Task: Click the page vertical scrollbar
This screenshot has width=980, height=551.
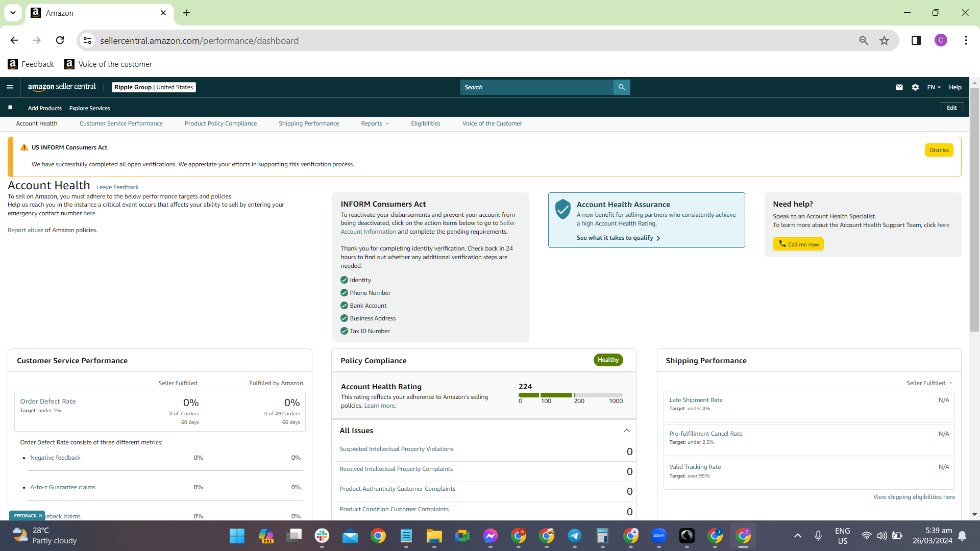Action: point(974,209)
